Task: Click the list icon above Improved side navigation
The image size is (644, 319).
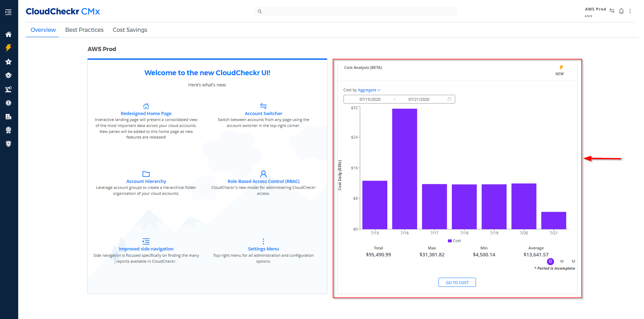Action: pyautogui.click(x=146, y=241)
